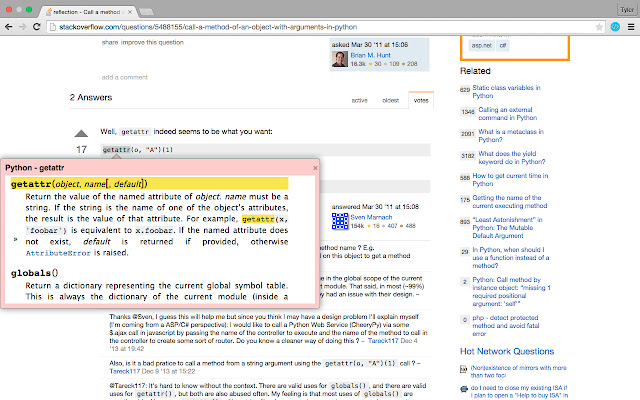Viewport: 640px width, 400px height.
Task: Open Calling an external command in Python
Action: 507,113
